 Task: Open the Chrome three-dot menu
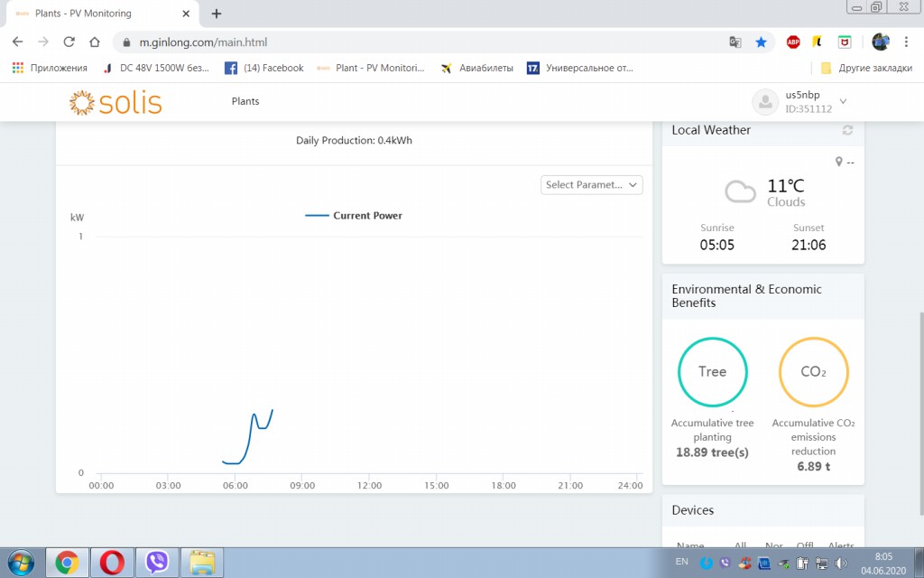point(906,42)
